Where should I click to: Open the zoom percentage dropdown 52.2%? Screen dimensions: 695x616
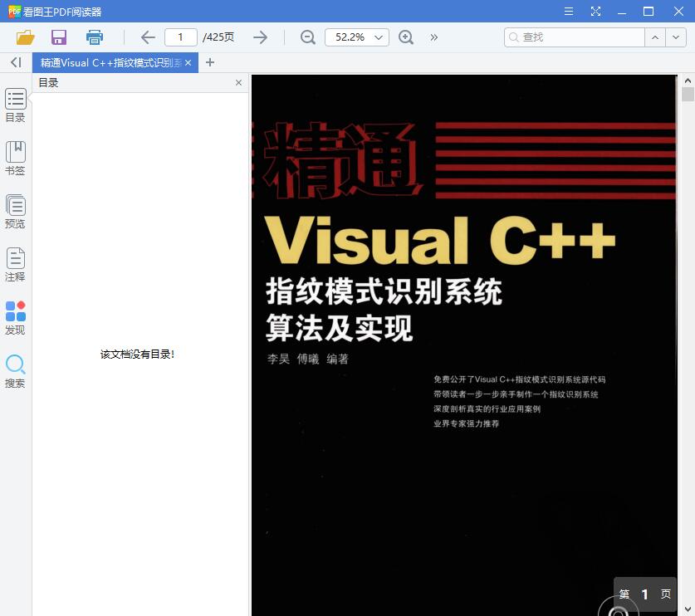coord(357,37)
